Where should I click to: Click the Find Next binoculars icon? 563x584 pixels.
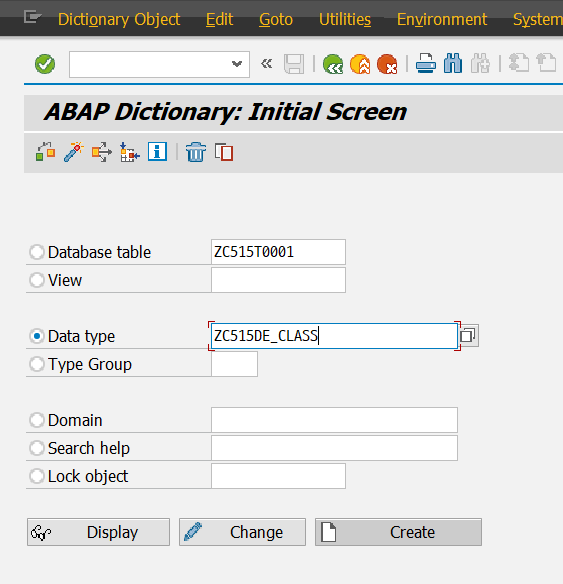(x=480, y=63)
